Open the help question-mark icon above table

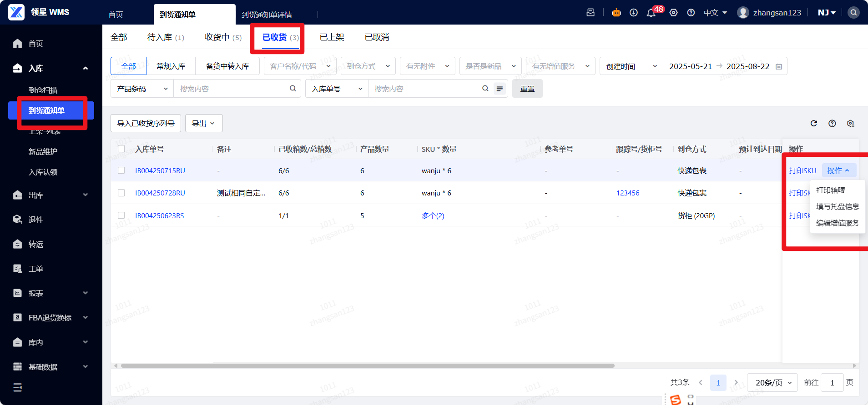(832, 123)
